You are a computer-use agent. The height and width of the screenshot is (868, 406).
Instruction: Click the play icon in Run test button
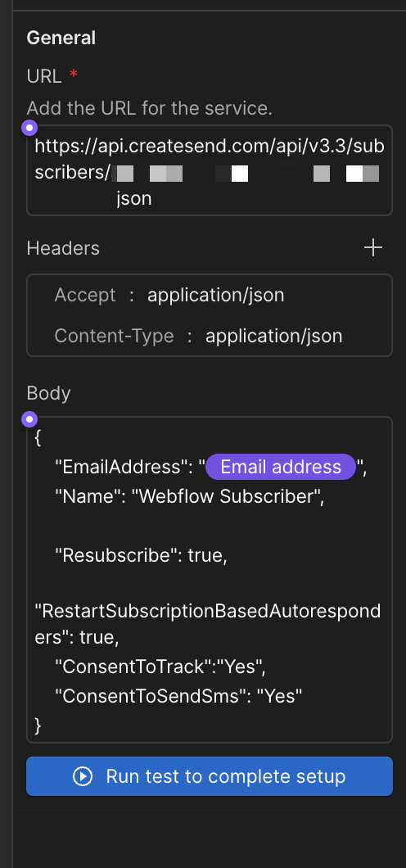point(83,776)
